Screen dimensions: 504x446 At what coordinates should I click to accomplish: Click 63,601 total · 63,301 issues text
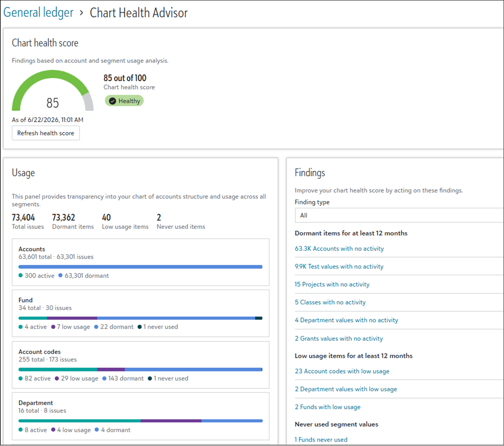[x=56, y=257]
